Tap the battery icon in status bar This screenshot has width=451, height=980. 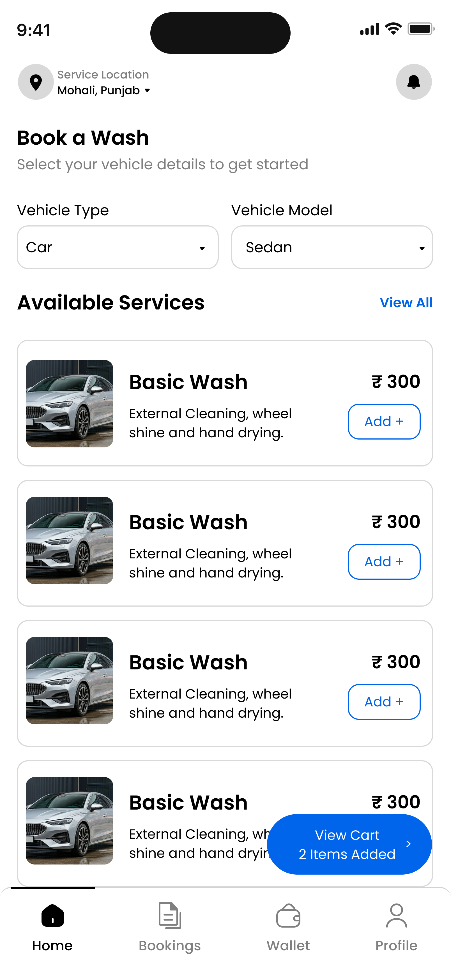coord(420,29)
